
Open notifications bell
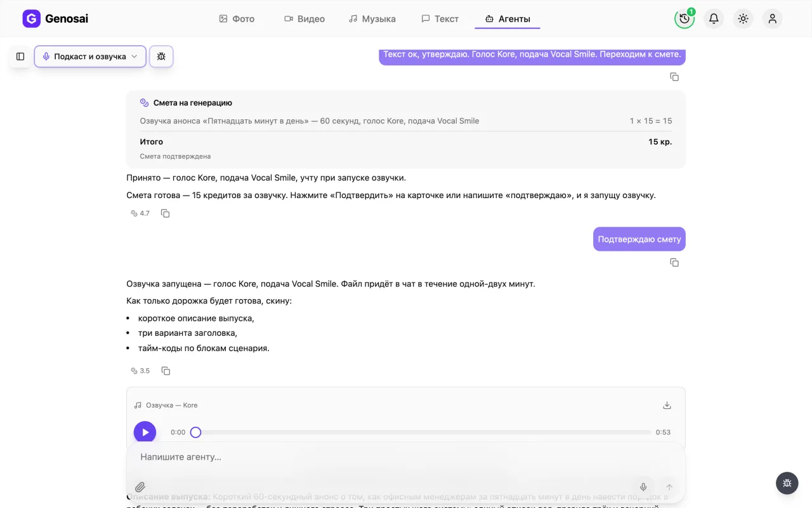[714, 19]
